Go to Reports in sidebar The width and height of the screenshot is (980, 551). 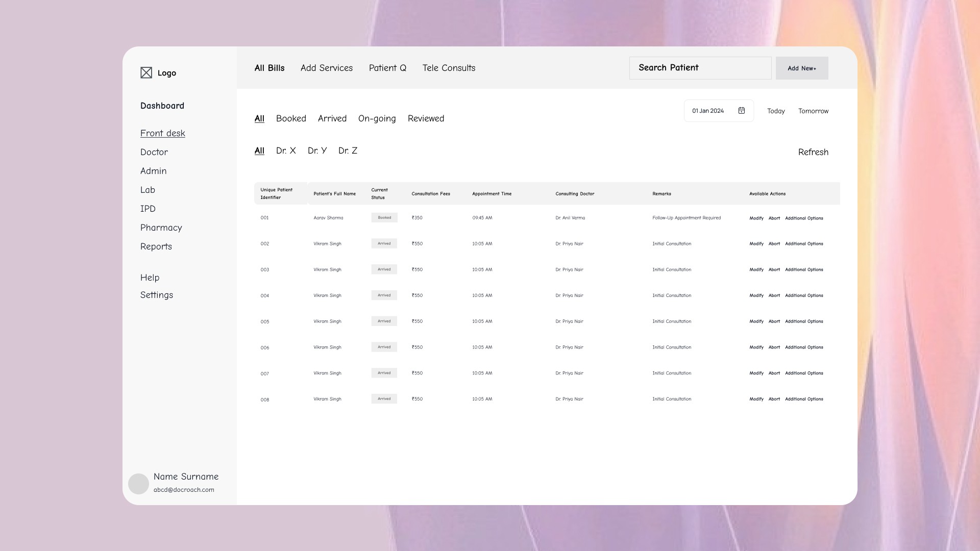[156, 246]
